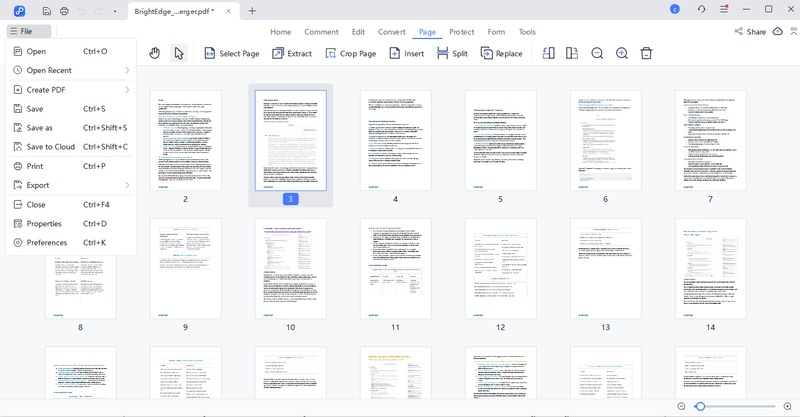
Task: Select page 6 thumbnail
Action: (x=606, y=140)
